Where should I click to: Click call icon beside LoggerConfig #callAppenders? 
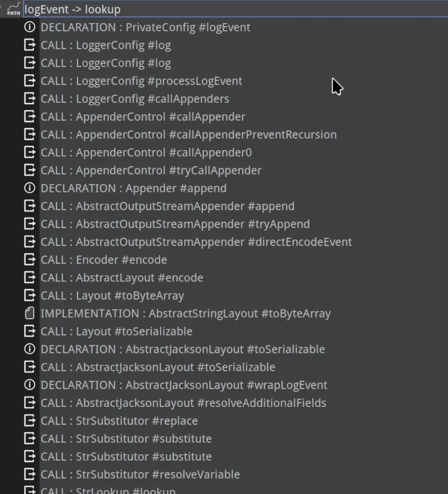tap(30, 99)
